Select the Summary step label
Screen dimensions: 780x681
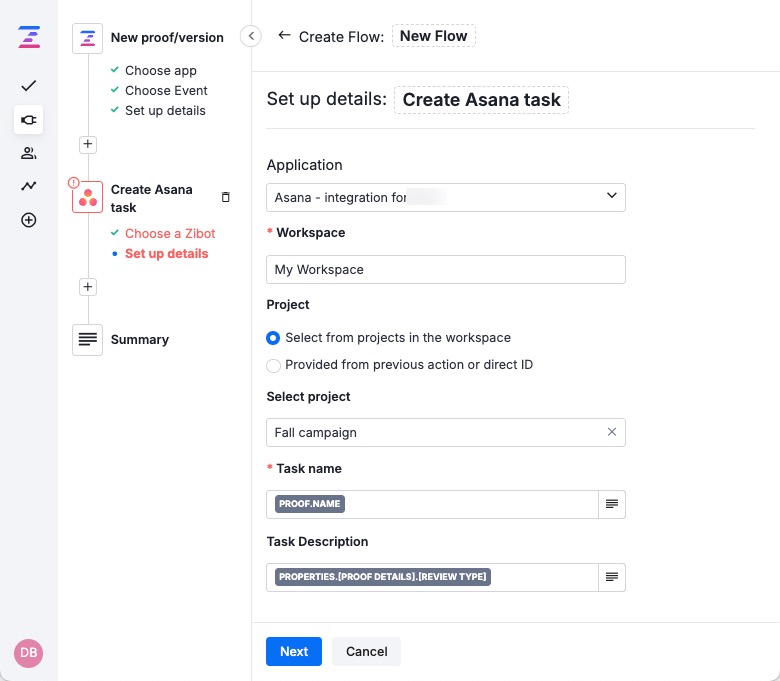[x=140, y=340]
